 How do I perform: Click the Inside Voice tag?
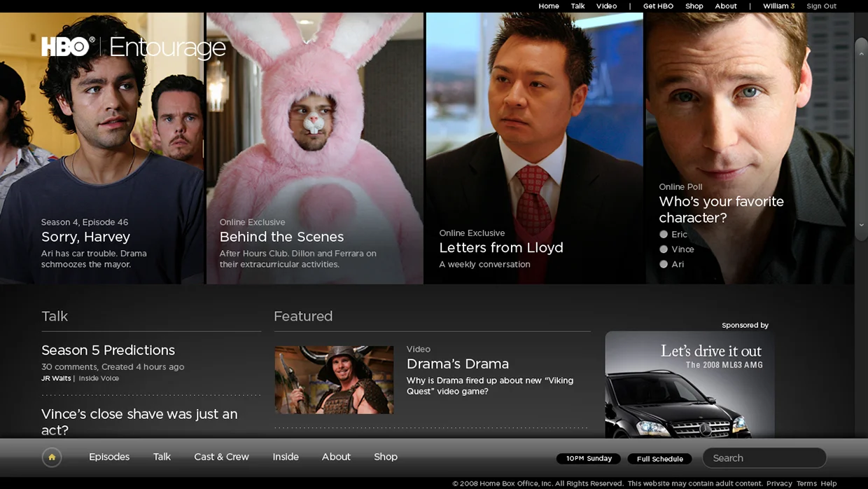click(99, 378)
